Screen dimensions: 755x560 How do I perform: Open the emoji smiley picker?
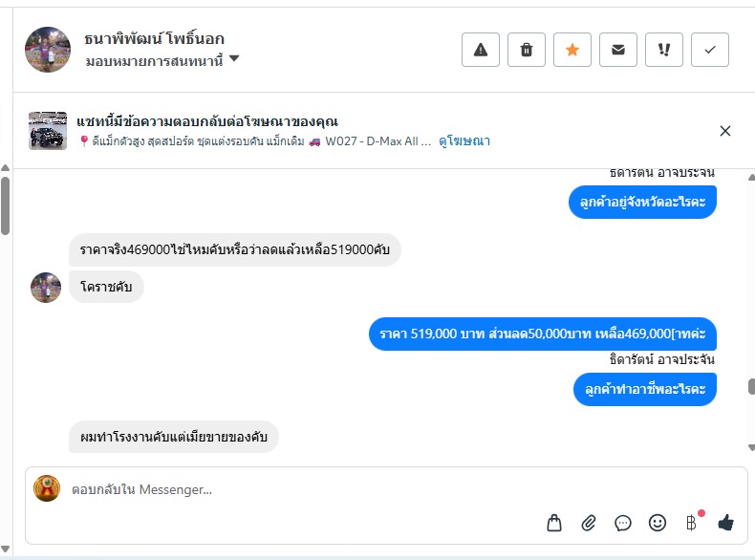[x=658, y=523]
